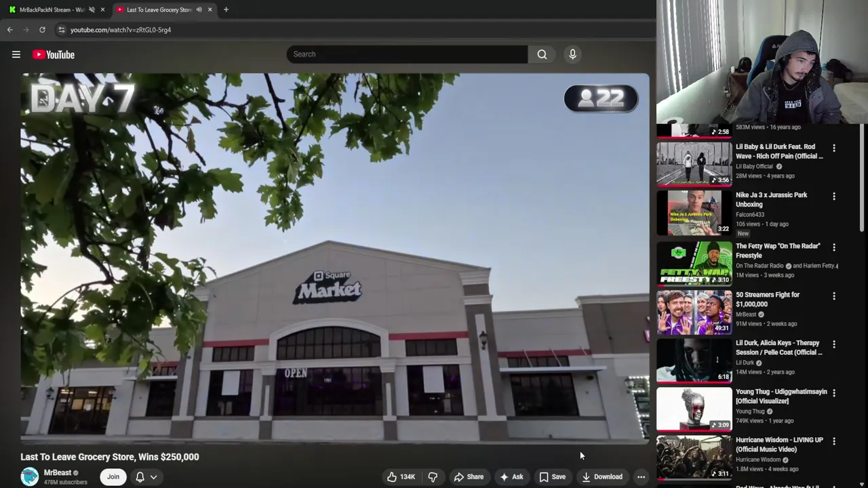The height and width of the screenshot is (488, 868).
Task: Open Fetty Wap On The Radar thumbnail
Action: point(694,263)
